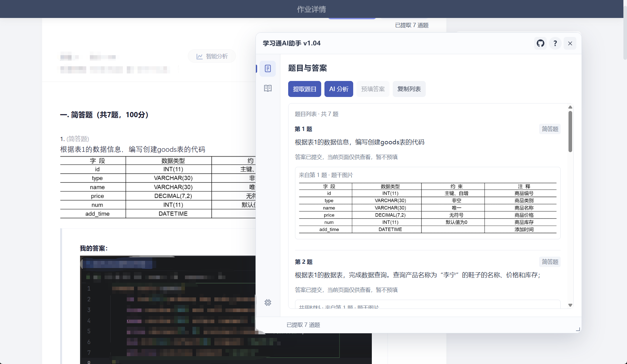The image size is (627, 364).
Task: Click the 简答题 tag of 第 2 题
Action: tap(550, 262)
